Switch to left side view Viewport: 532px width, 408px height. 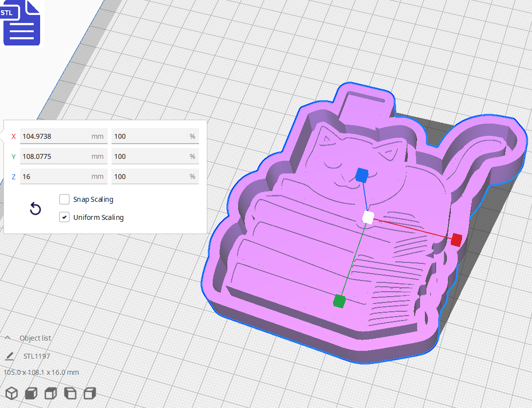tap(70, 393)
